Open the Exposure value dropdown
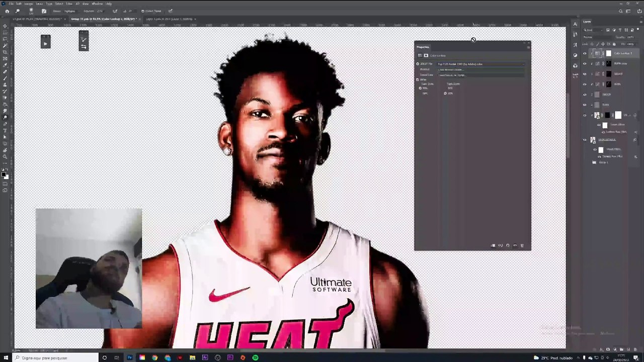The width and height of the screenshot is (644, 362). 101,11
